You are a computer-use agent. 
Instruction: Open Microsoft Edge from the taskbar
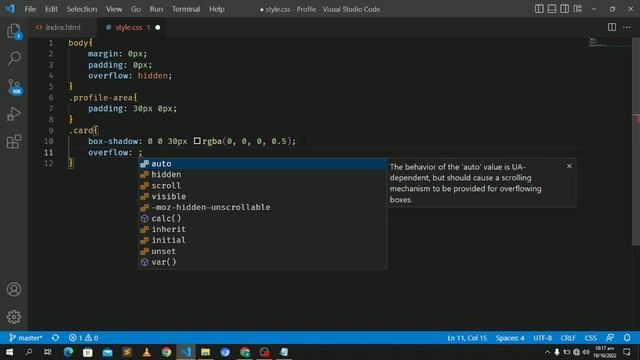coord(68,352)
